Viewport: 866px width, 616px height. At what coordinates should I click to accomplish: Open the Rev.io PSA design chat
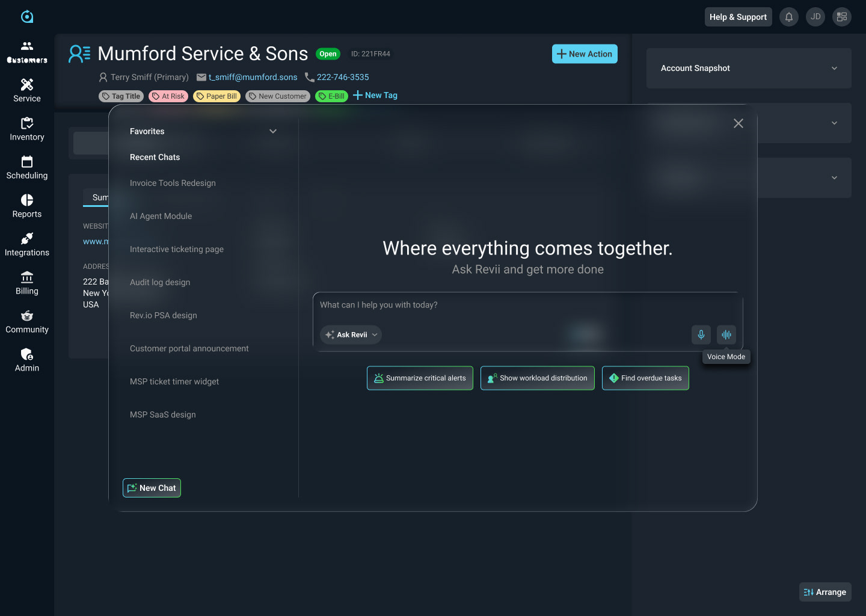164,315
